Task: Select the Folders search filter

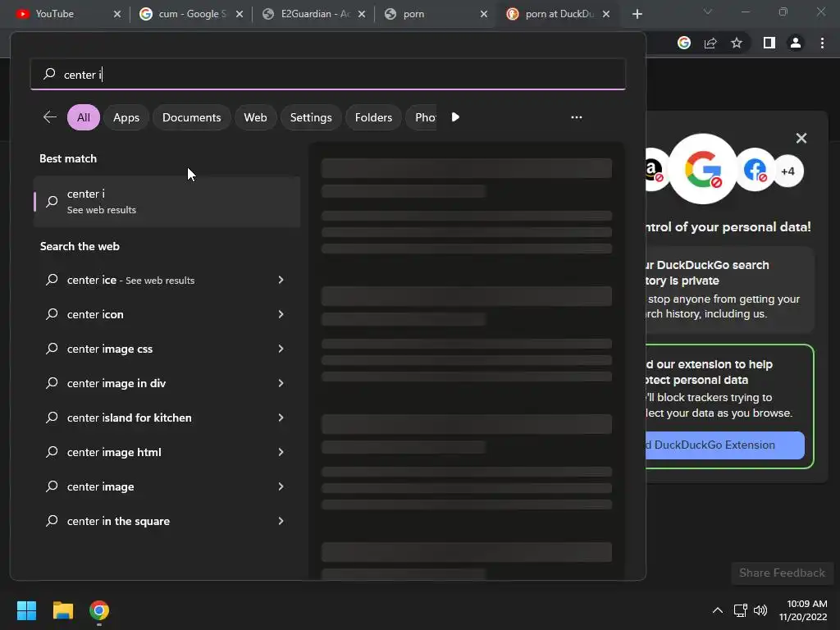Action: [373, 117]
